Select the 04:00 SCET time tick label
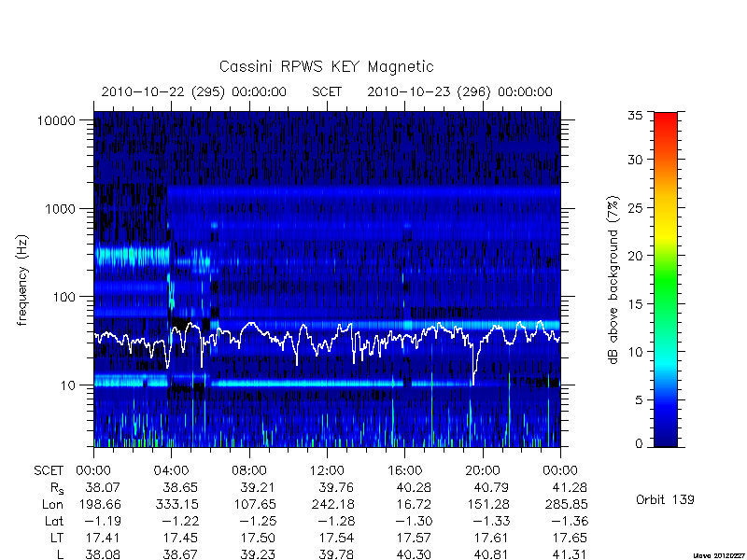 point(171,471)
